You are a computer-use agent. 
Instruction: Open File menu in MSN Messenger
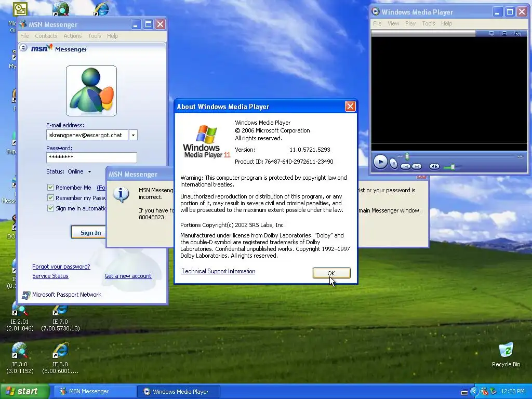tap(24, 36)
